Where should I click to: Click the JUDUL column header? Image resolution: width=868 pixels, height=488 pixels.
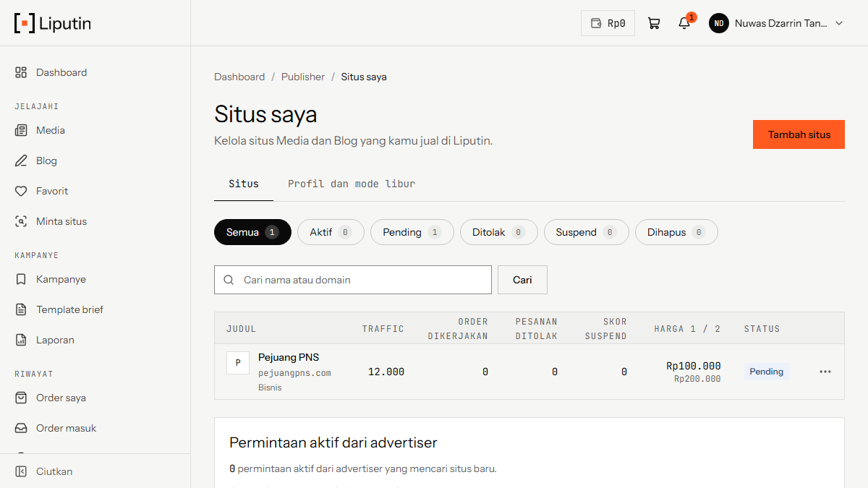click(242, 329)
